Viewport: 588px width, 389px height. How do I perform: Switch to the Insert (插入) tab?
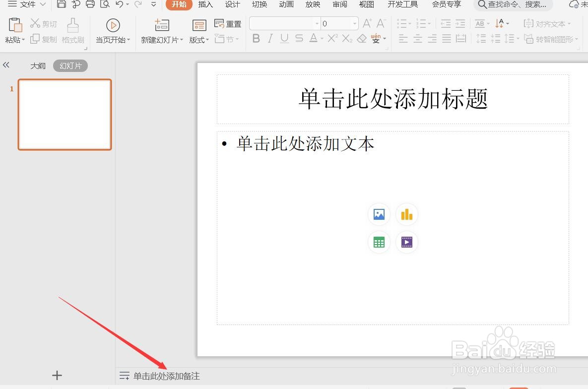point(205,4)
